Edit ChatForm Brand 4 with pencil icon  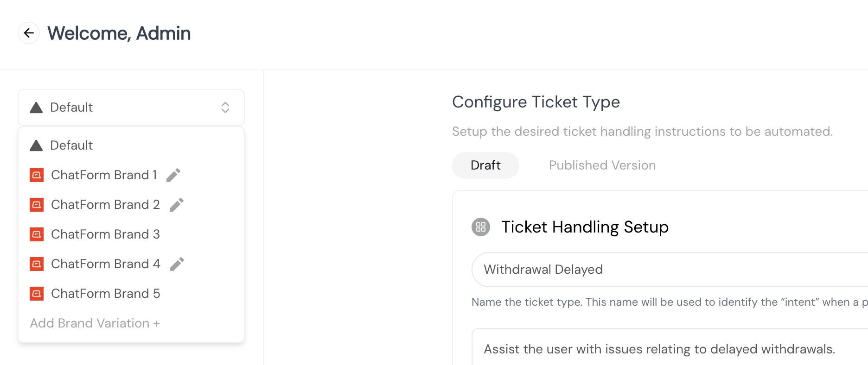pyautogui.click(x=177, y=264)
